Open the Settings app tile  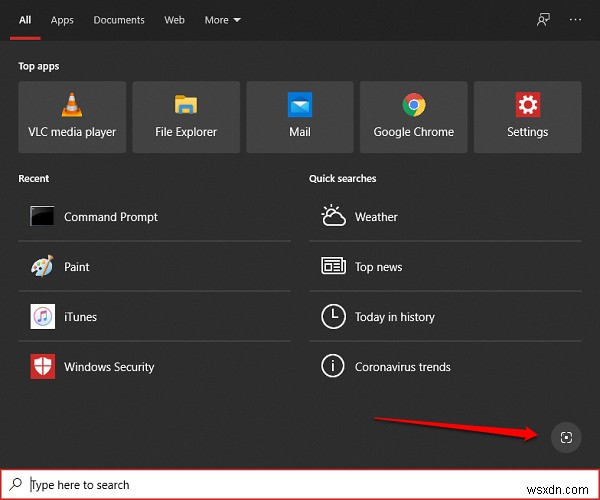click(x=528, y=117)
